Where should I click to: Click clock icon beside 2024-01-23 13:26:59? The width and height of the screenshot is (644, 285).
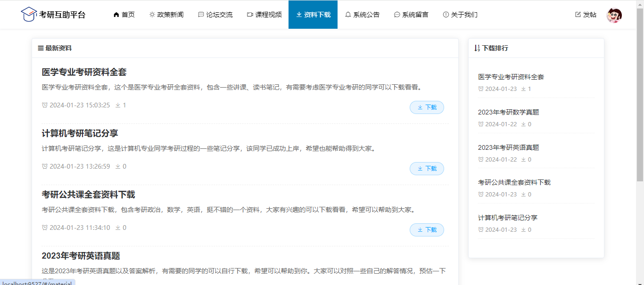click(x=45, y=166)
